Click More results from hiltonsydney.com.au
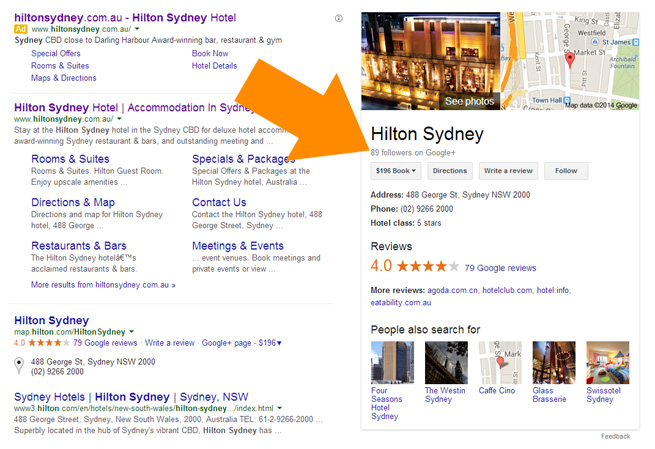The image size is (655, 449). point(103,285)
